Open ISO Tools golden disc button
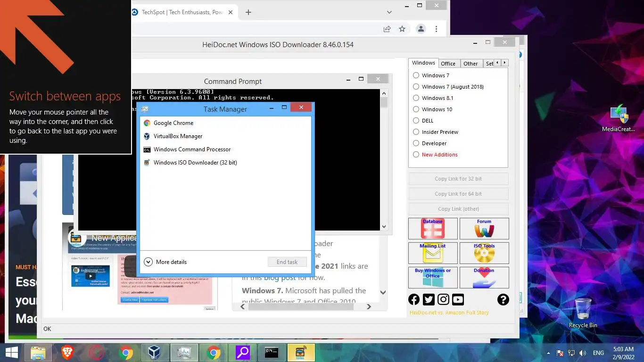Screen dimensions: 644x362 [x=484, y=253]
